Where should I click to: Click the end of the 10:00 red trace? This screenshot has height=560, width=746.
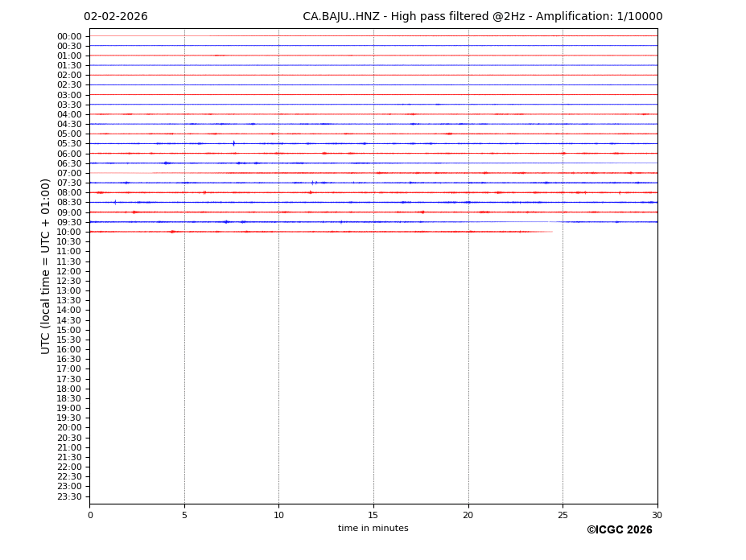[x=551, y=232]
